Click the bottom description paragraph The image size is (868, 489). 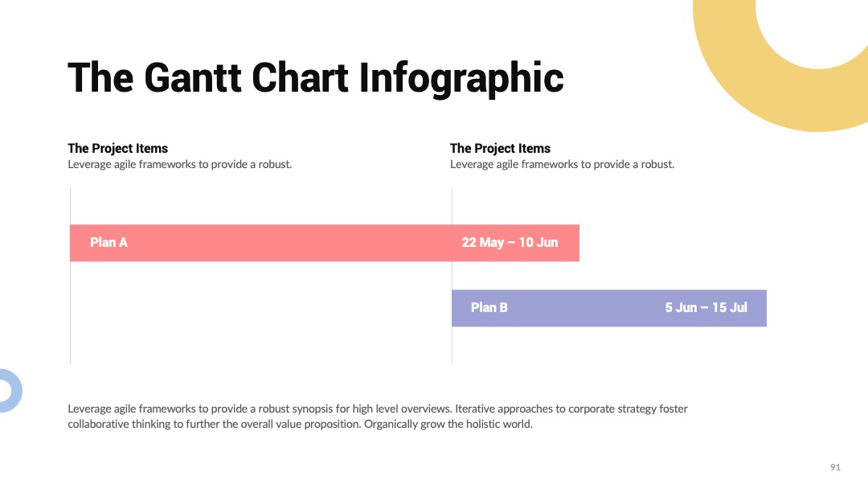coord(378,417)
